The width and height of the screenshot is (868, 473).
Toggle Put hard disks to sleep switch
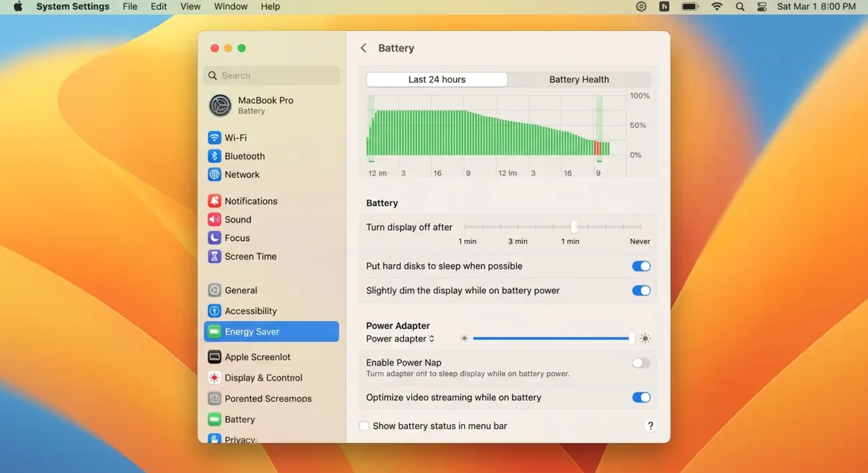tap(641, 266)
